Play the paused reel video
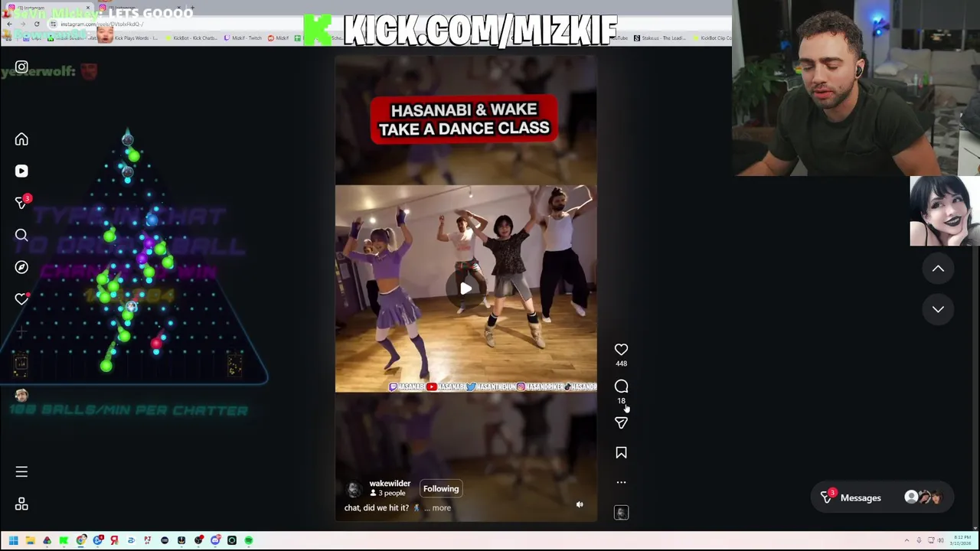Image resolution: width=980 pixels, height=551 pixels. [x=465, y=289]
